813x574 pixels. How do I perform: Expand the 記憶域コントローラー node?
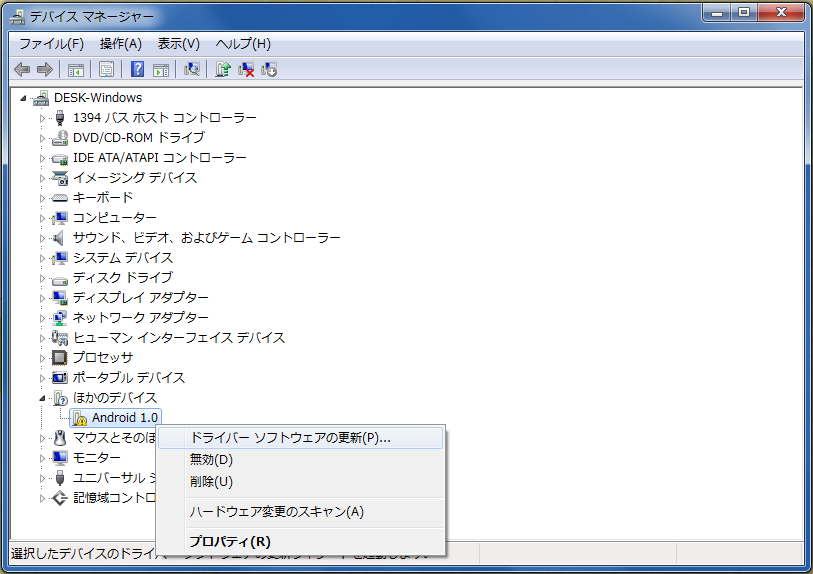pos(43,498)
